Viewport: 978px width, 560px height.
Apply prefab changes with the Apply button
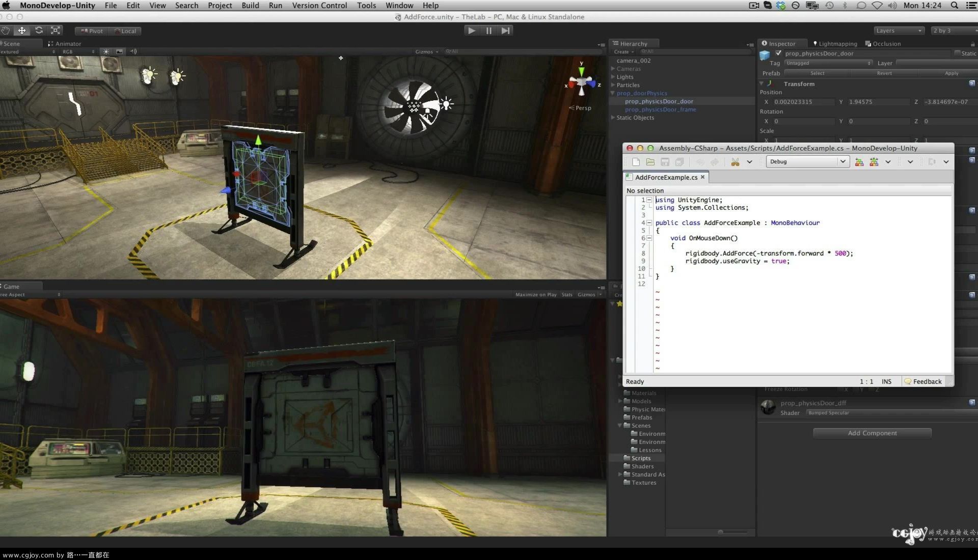pos(952,73)
